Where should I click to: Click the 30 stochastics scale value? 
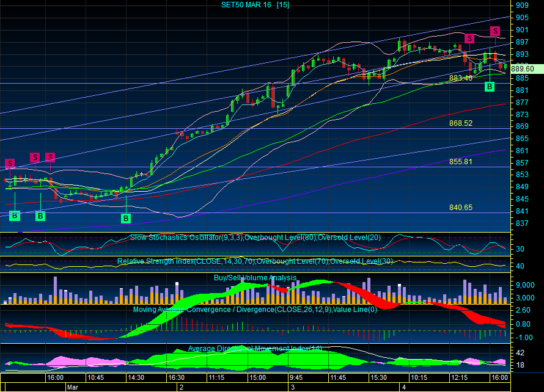(x=520, y=249)
